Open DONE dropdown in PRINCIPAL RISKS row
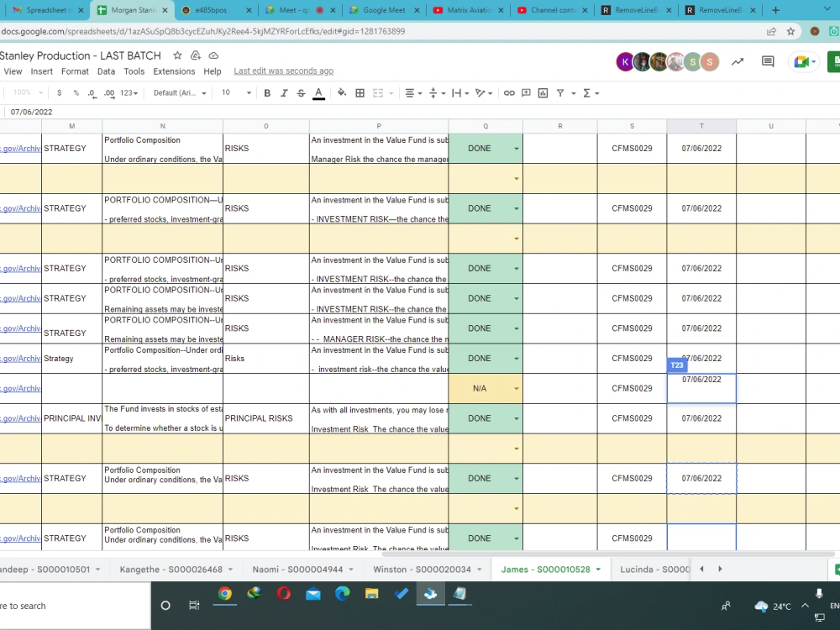The height and width of the screenshot is (630, 840). (517, 419)
